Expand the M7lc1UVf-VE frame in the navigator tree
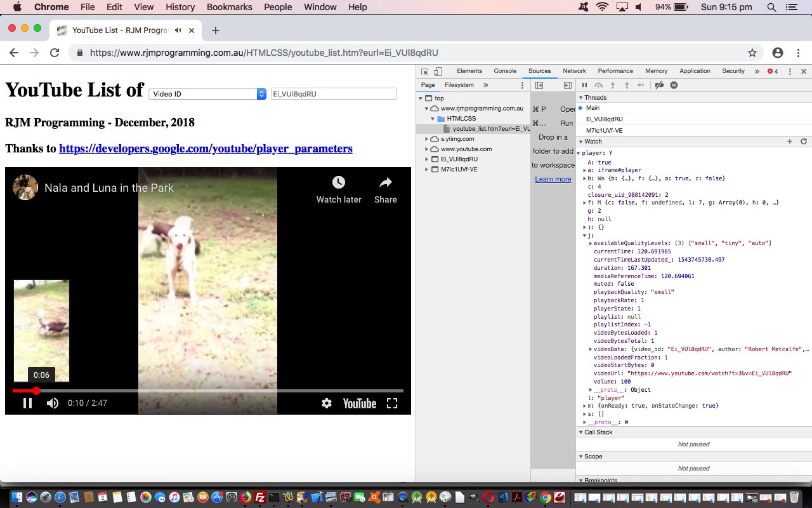812x508 pixels. click(x=426, y=170)
